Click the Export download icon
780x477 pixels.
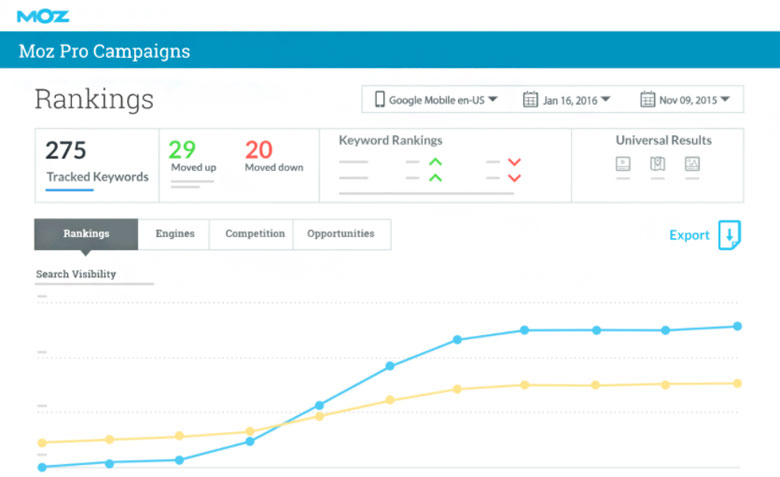click(x=730, y=235)
